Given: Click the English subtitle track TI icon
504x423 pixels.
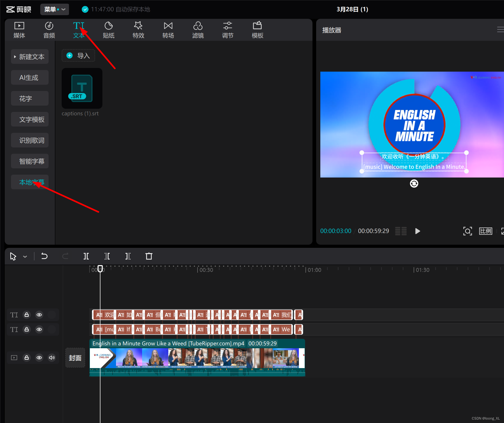Looking at the screenshot, I should 14,329.
